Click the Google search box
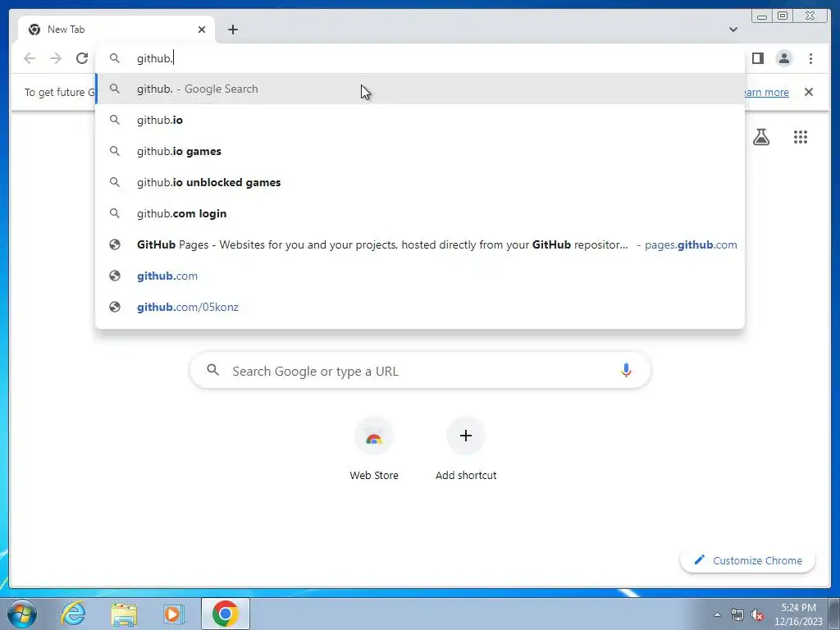Viewport: 840px width, 630px height. pos(420,371)
